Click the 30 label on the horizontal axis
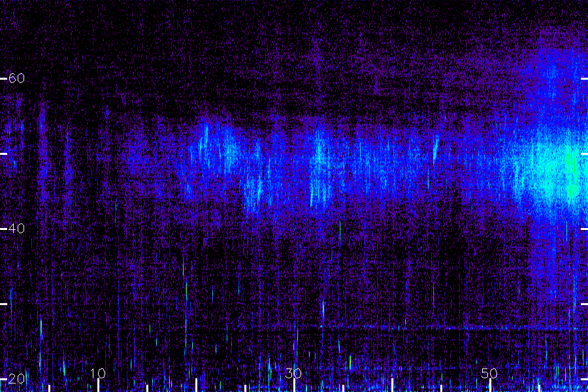Screen dimensions: 588x392 pos(293,373)
